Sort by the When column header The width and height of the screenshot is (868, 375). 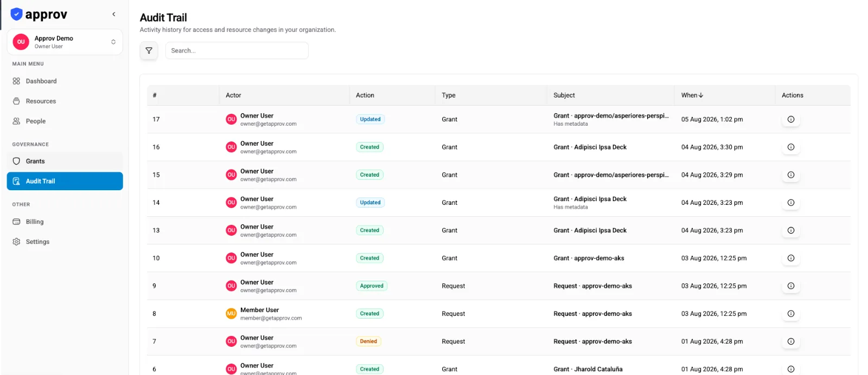[x=692, y=95]
